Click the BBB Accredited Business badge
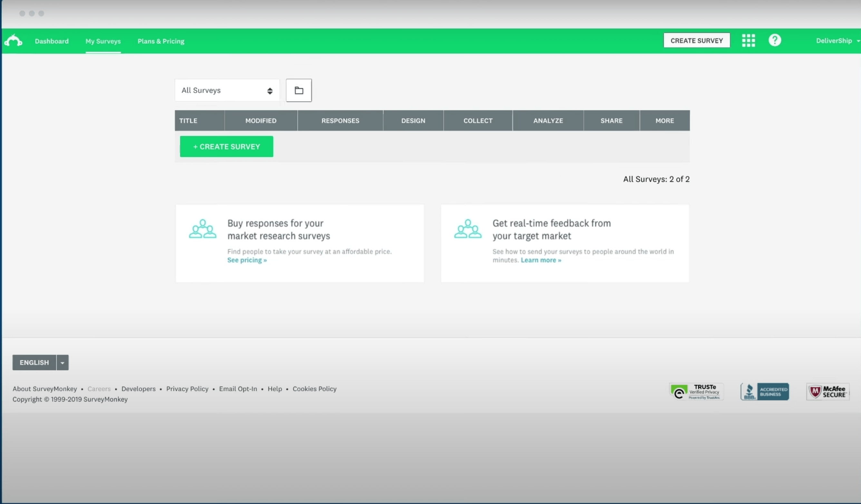This screenshot has height=504, width=861. [x=765, y=392]
